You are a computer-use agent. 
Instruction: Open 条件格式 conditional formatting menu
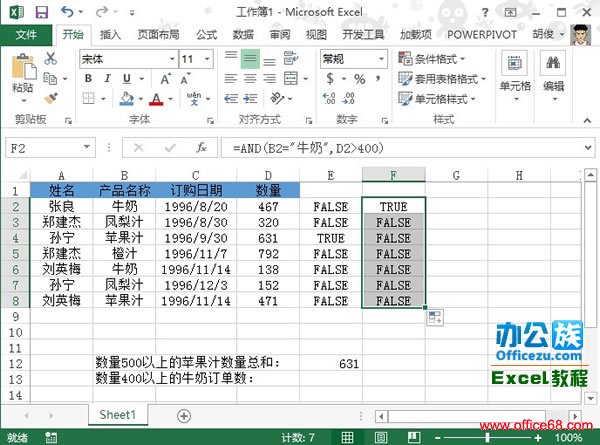pos(431,59)
